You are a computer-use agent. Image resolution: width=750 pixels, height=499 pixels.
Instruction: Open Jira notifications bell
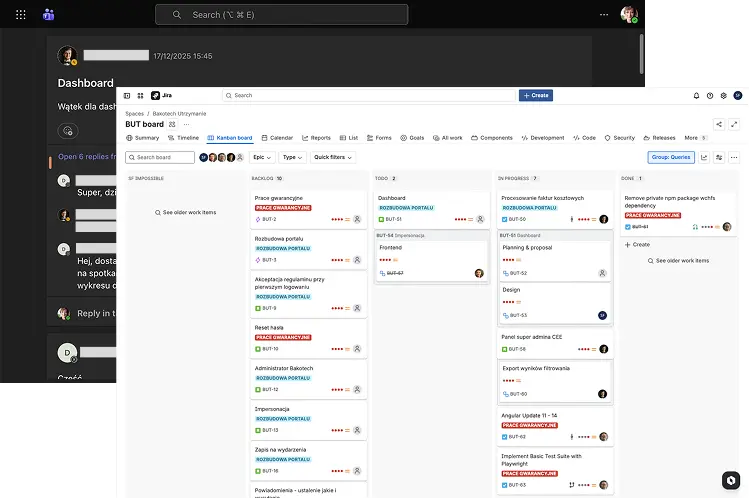(x=697, y=96)
